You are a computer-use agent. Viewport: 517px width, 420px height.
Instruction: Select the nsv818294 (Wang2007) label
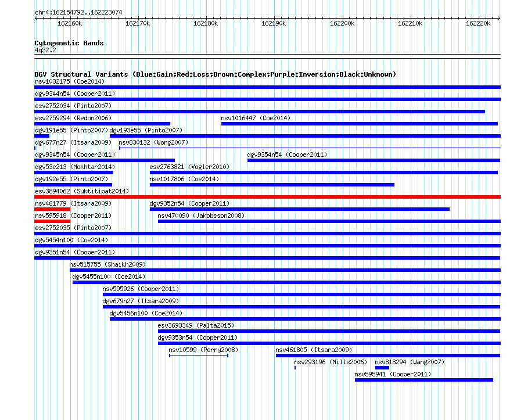410,362
